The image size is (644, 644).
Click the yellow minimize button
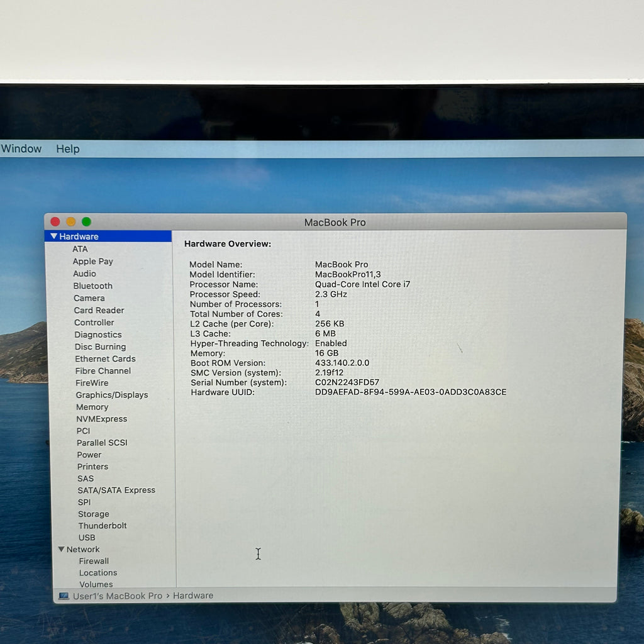[x=70, y=222]
